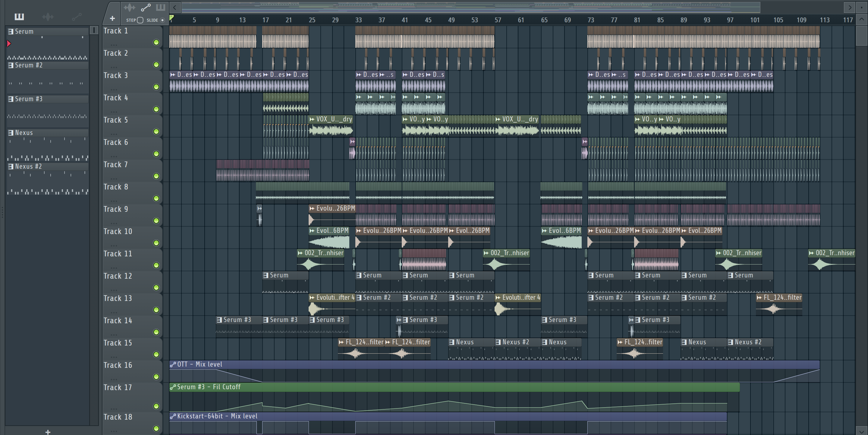Viewport: 868px width, 435px height.
Task: Click bar 97 on the timeline ruler
Action: [x=730, y=20]
